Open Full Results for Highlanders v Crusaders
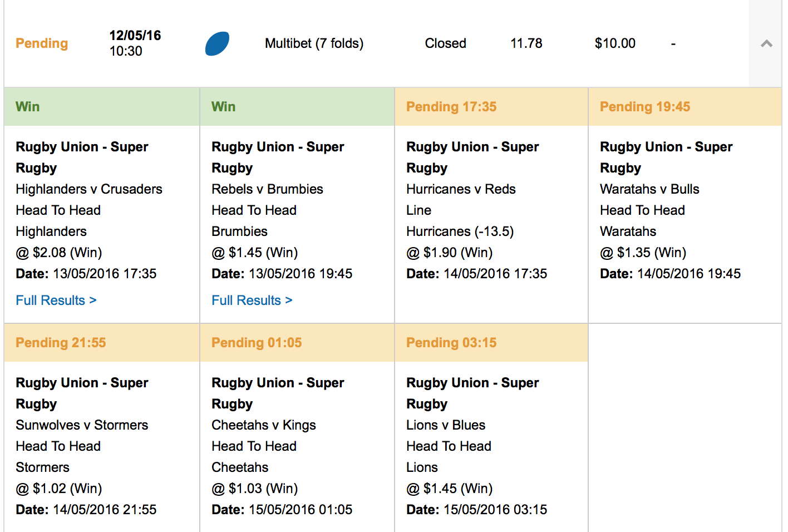 click(x=56, y=301)
